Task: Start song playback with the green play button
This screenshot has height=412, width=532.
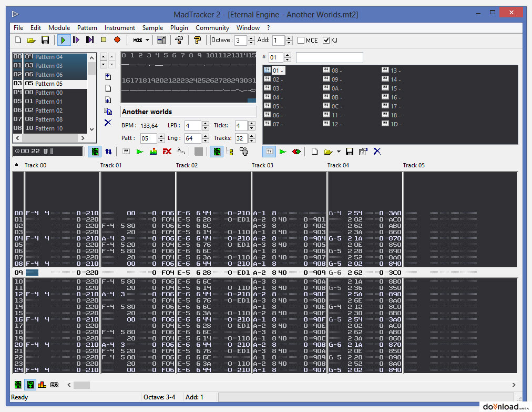Action: tap(63, 40)
